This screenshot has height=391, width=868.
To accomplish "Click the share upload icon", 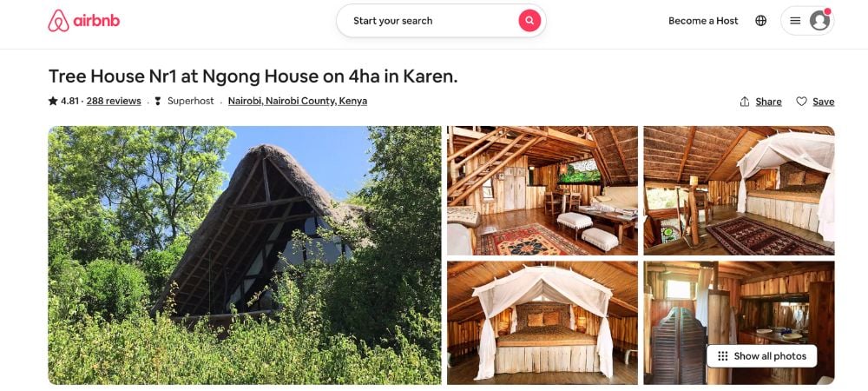I will click(745, 102).
